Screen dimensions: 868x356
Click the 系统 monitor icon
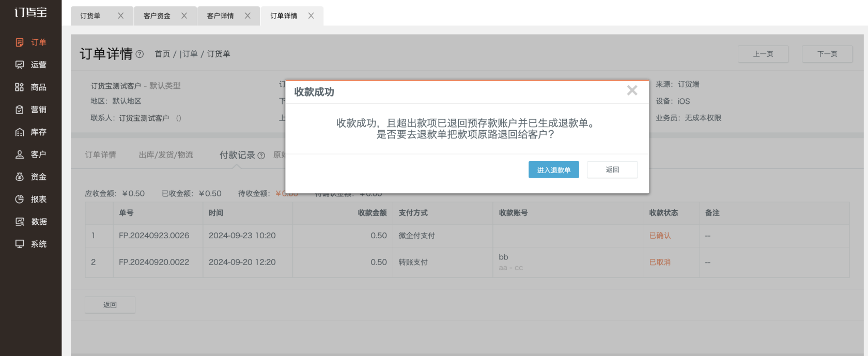pos(20,244)
